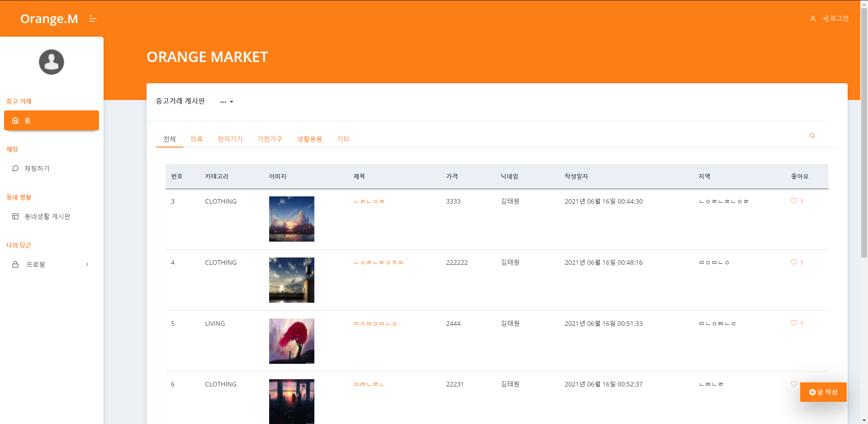The image size is (868, 424).
Task: Click the 지역 column header
Action: point(704,176)
